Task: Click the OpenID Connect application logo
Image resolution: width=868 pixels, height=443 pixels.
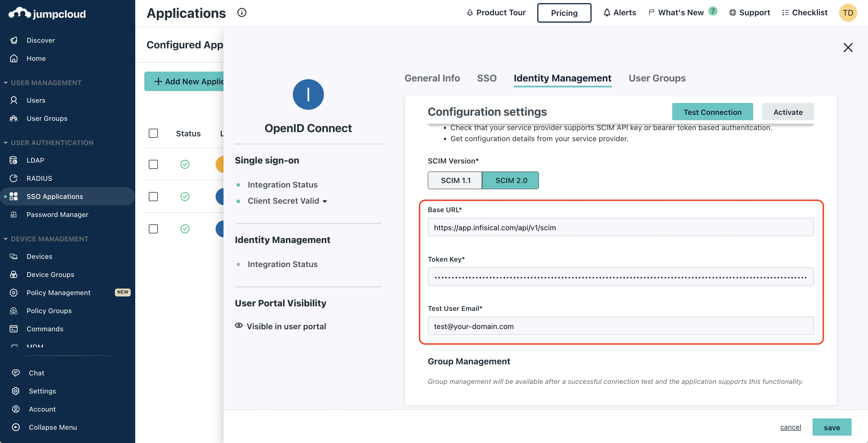Action: (308, 94)
